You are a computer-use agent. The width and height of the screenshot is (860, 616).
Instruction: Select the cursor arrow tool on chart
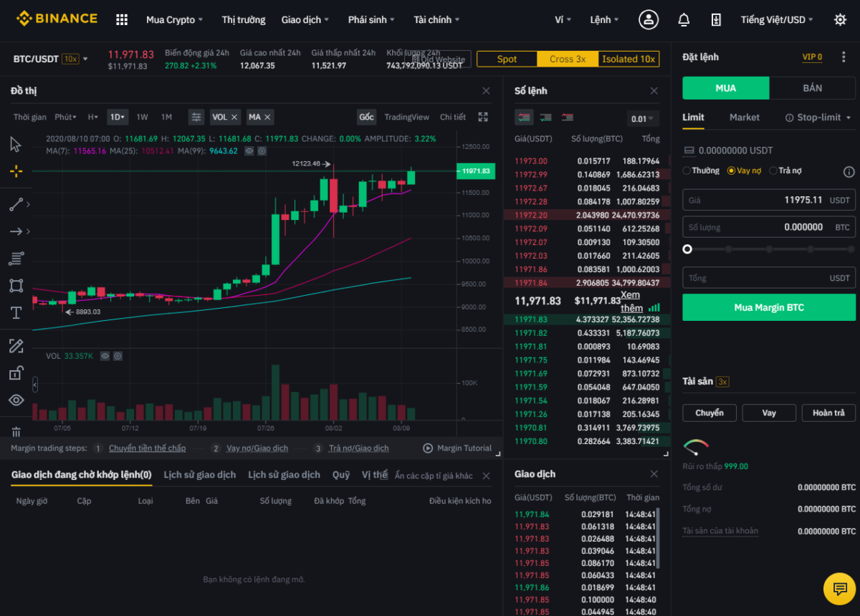16,145
